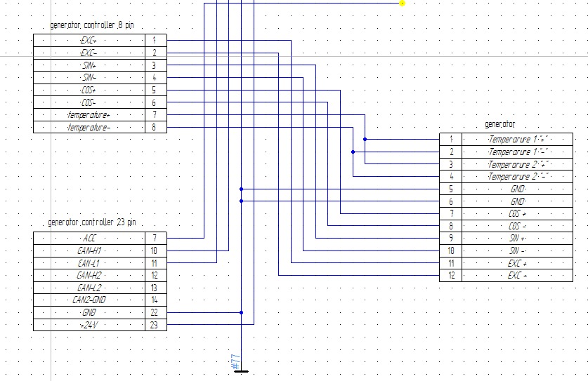Click the yellow wire endpoint node at top
The image size is (588, 381).
pyautogui.click(x=403, y=3)
